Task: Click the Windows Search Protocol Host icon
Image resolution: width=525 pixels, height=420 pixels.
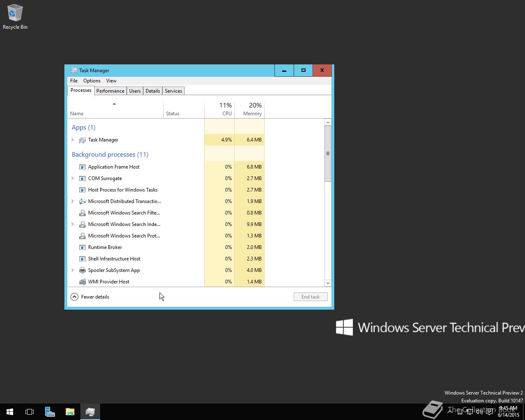Action: [x=82, y=236]
